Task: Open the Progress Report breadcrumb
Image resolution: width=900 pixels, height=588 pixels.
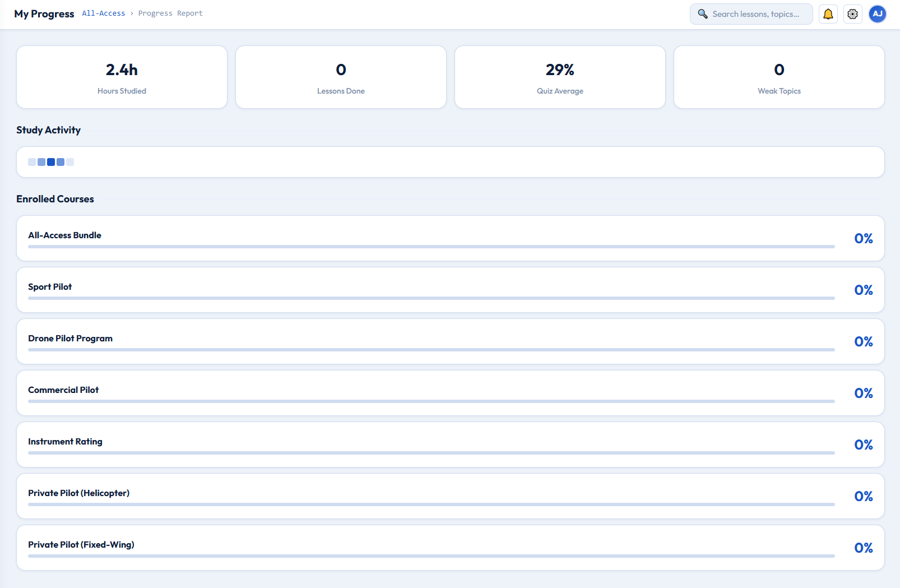Action: point(171,13)
